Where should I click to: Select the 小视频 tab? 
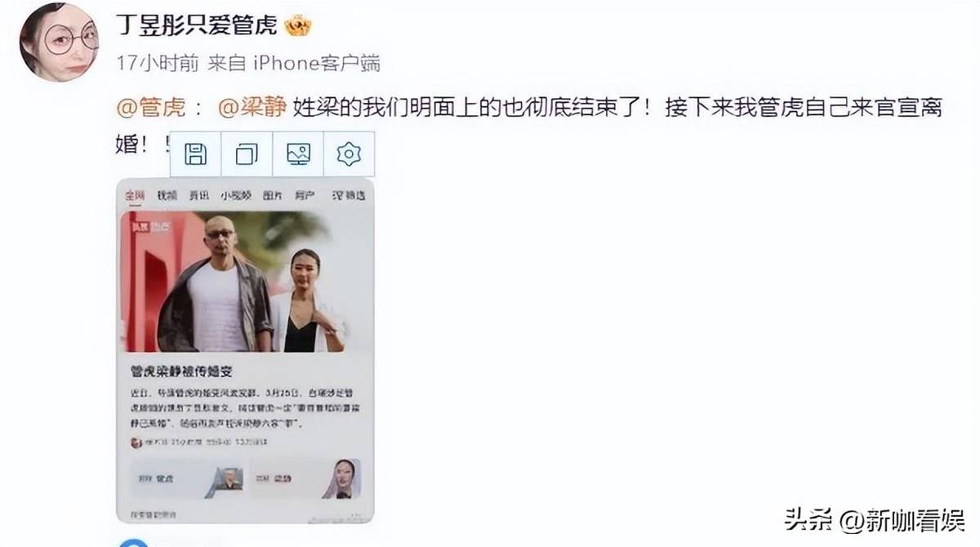[235, 196]
